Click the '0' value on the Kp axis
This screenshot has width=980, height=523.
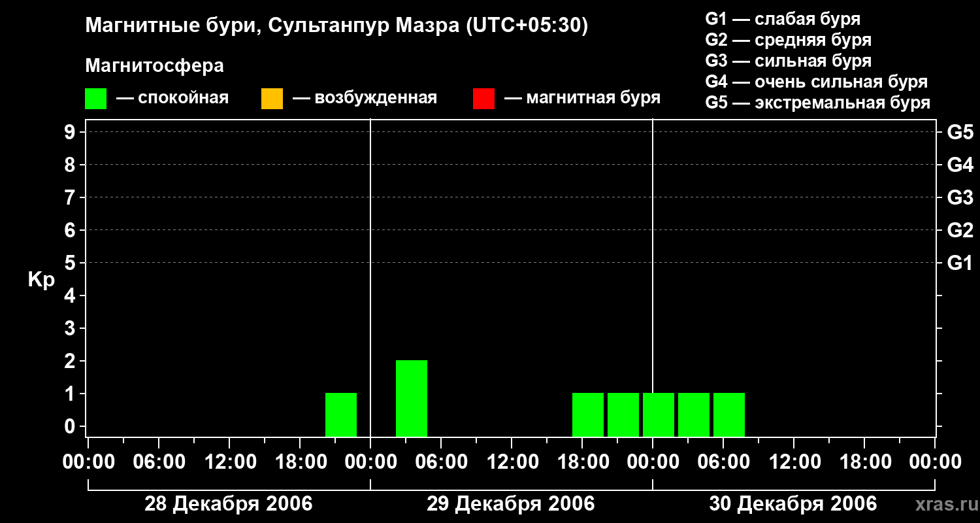(x=71, y=426)
